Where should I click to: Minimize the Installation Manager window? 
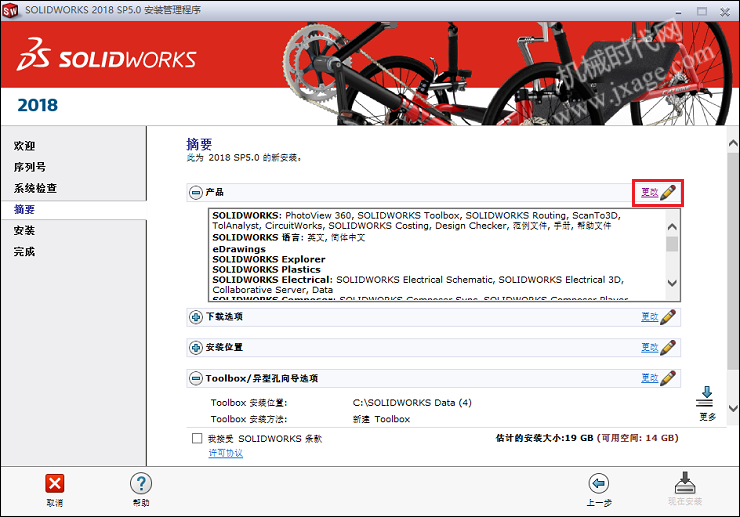click(678, 11)
